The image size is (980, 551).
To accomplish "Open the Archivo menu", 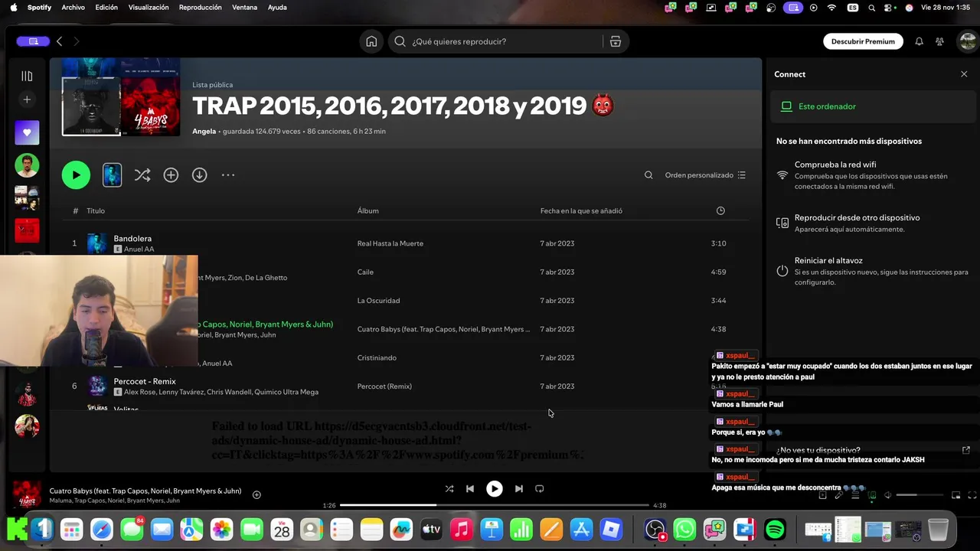I will tap(73, 8).
